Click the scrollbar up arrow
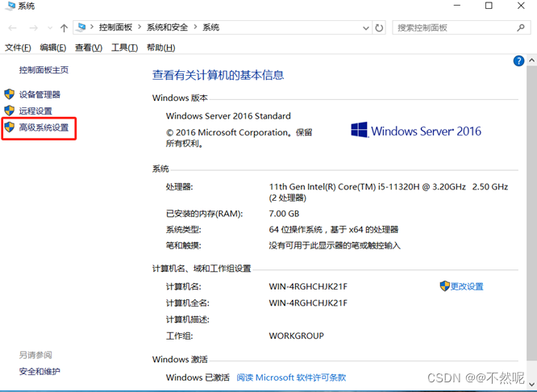Screen dimensions: 537x392 point(531,60)
